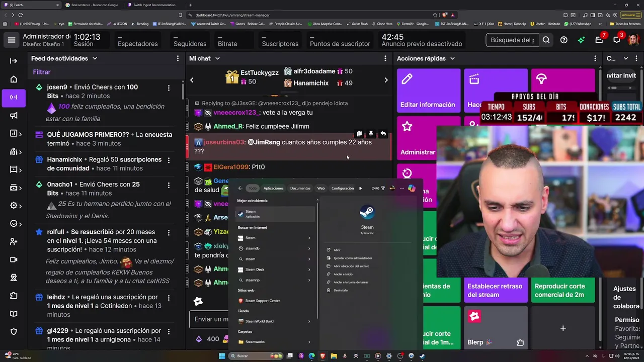Go back using search panel arrow

click(x=240, y=188)
